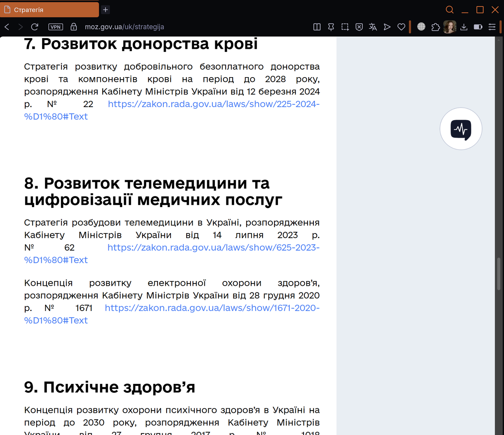
Task: Add page to favorites with heart icon
Action: tap(401, 27)
